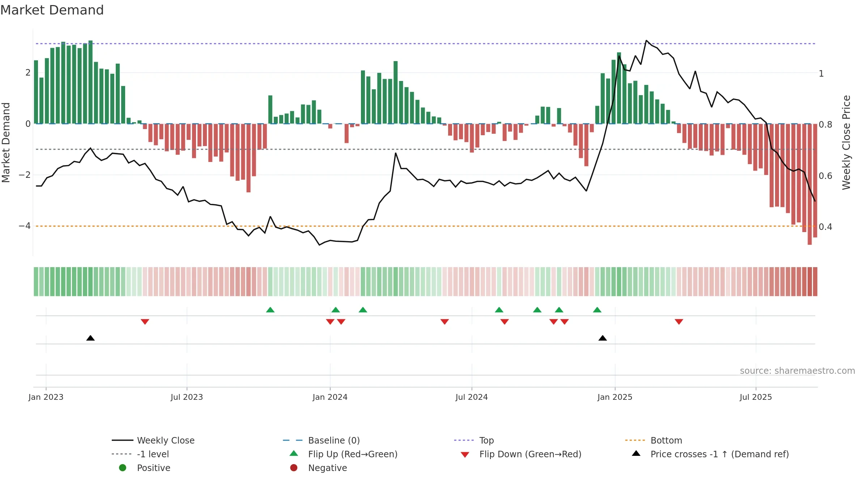The height and width of the screenshot is (488, 868).
Task: Select the latest green Flip Up marker before Jan 2025
Action: [x=597, y=310]
